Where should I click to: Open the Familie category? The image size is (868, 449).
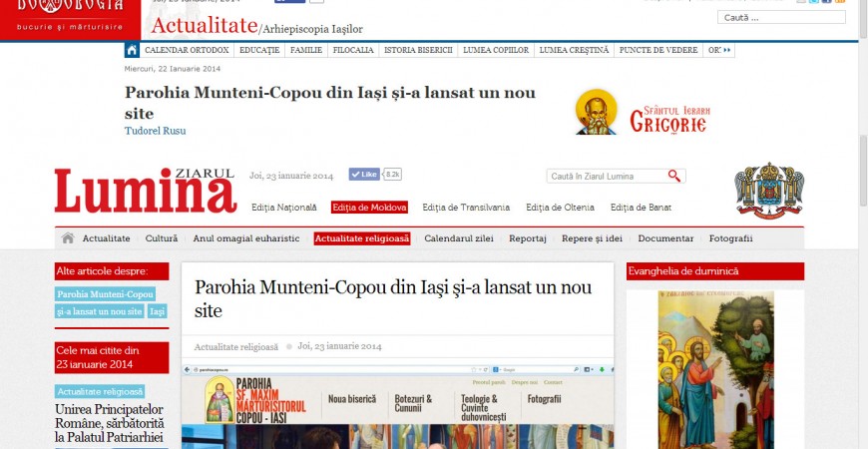(x=306, y=50)
